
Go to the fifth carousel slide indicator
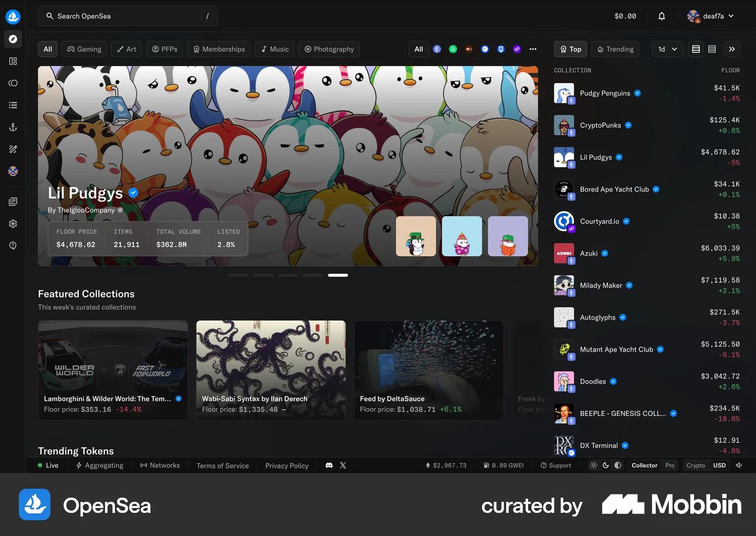338,275
